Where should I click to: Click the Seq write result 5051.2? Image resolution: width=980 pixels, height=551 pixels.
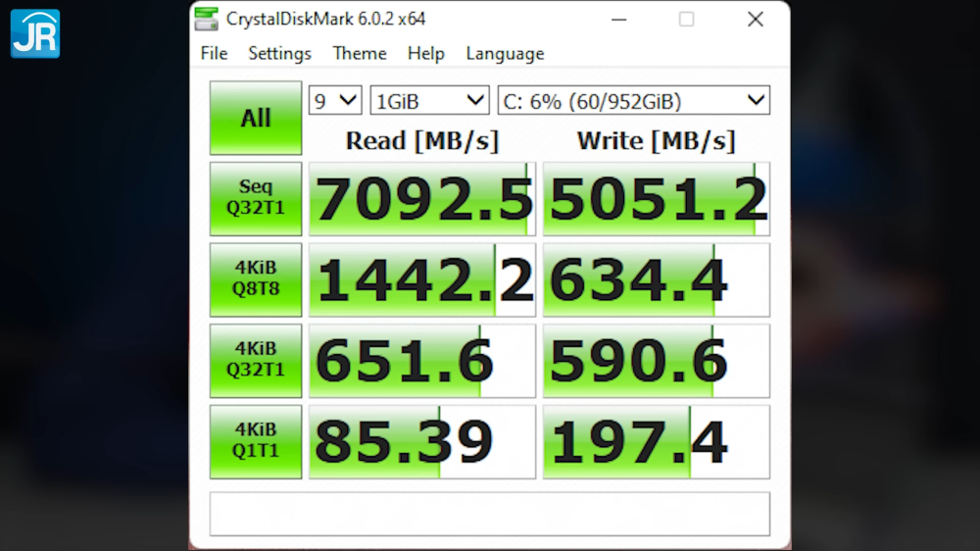(x=657, y=199)
